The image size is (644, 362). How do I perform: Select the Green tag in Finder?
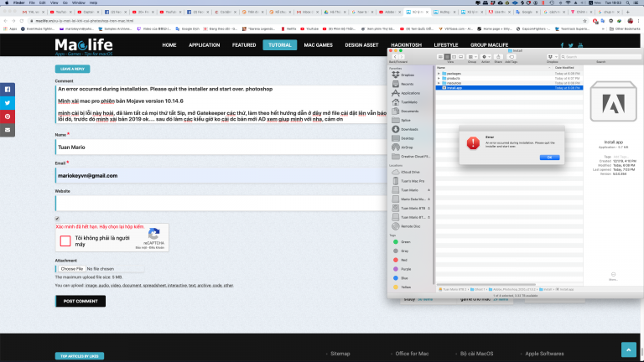tap(402, 241)
